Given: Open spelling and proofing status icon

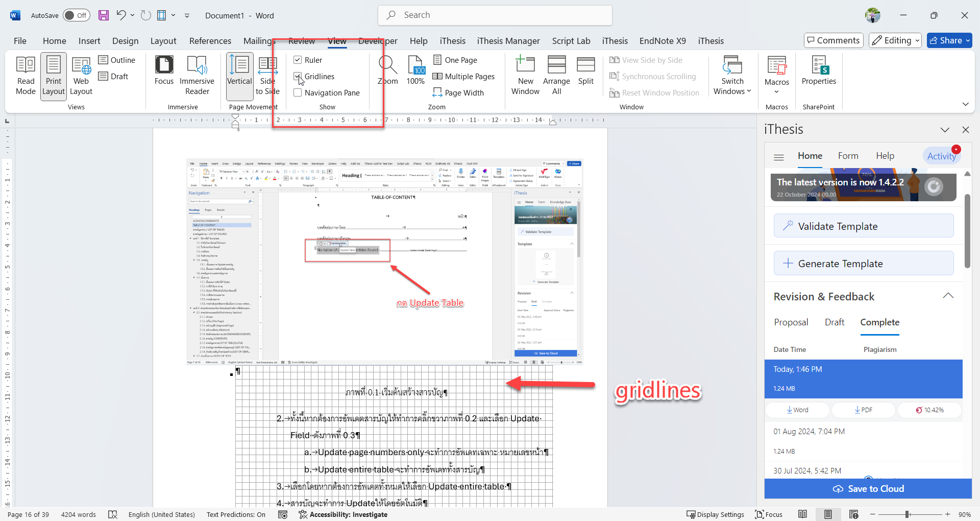Looking at the screenshot, I should pyautogui.click(x=113, y=514).
